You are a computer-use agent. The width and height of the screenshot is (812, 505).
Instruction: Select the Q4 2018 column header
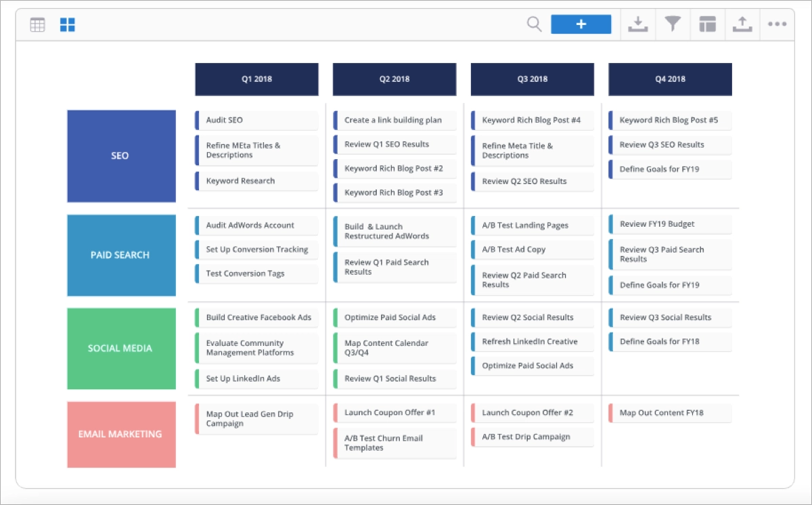coord(670,79)
